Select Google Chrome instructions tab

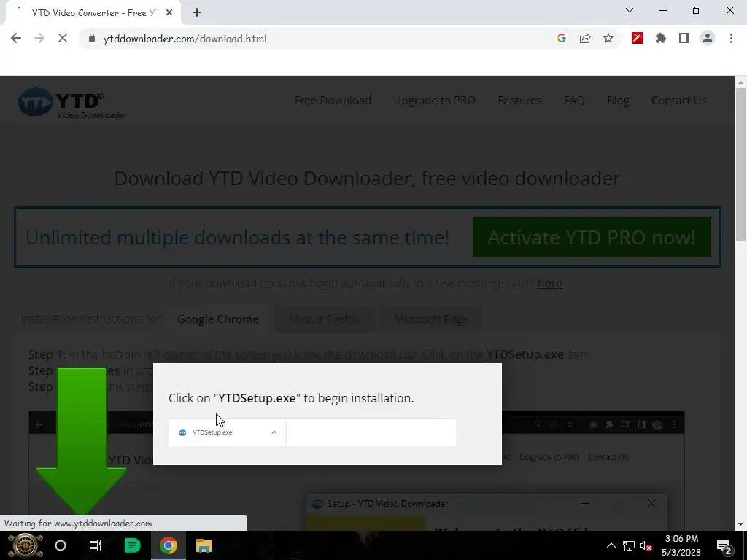pos(218,319)
